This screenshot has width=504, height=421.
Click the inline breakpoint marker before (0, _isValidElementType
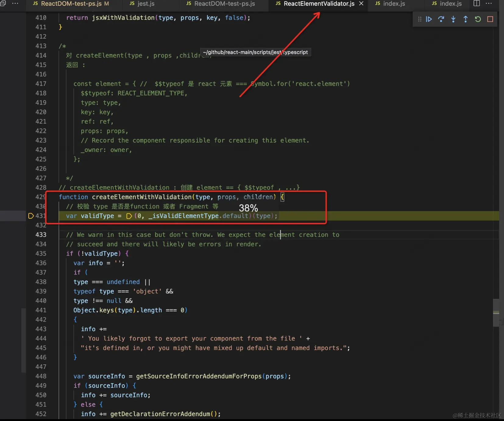(x=129, y=216)
